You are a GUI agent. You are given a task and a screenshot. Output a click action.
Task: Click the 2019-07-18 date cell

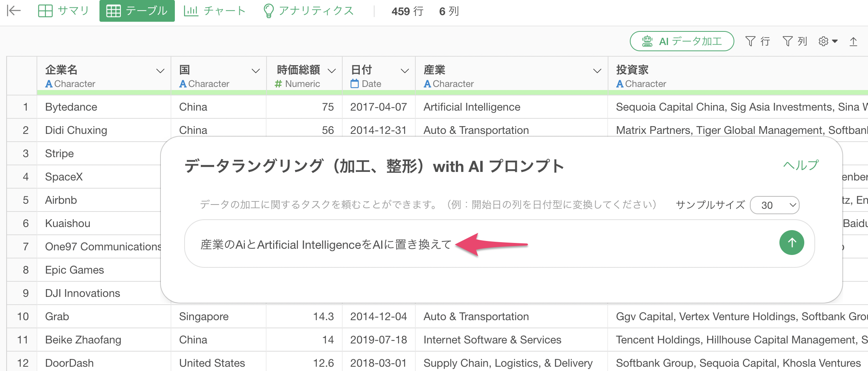(379, 340)
